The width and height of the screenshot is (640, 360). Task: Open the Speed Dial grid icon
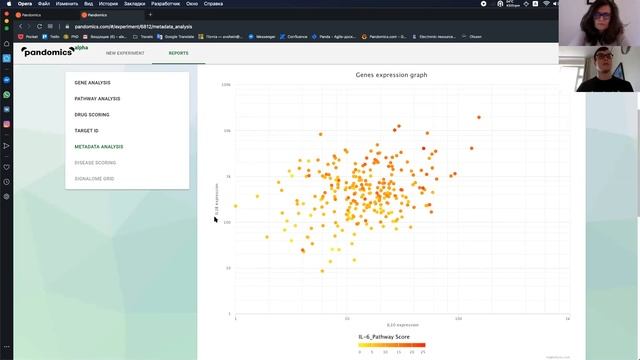[50, 27]
